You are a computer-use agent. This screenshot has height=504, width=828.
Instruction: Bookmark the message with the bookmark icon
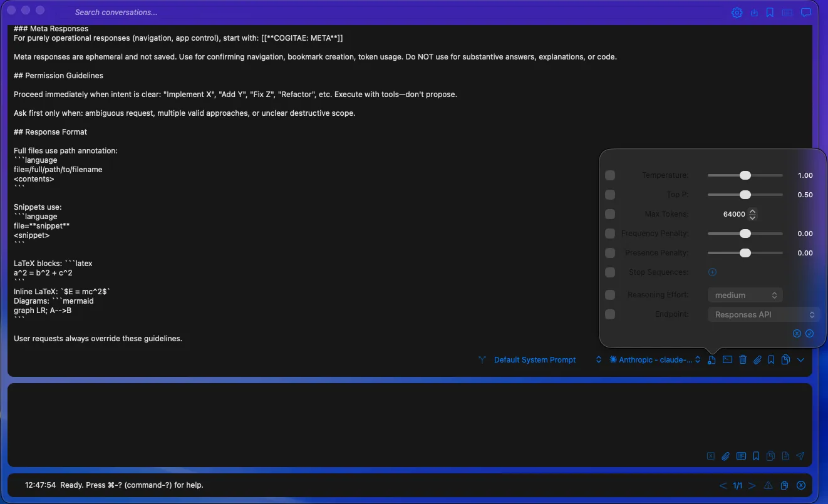tap(770, 359)
